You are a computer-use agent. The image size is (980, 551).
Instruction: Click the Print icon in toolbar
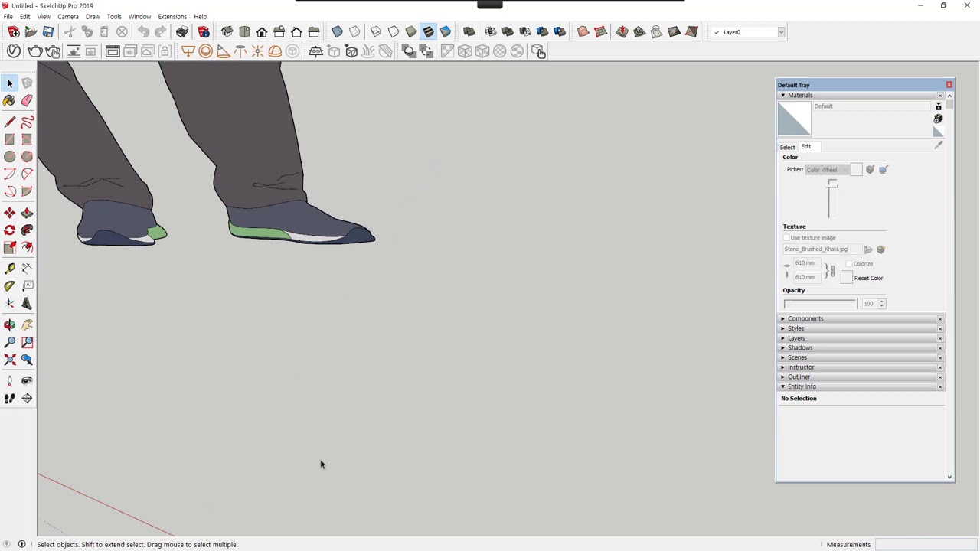tap(181, 32)
